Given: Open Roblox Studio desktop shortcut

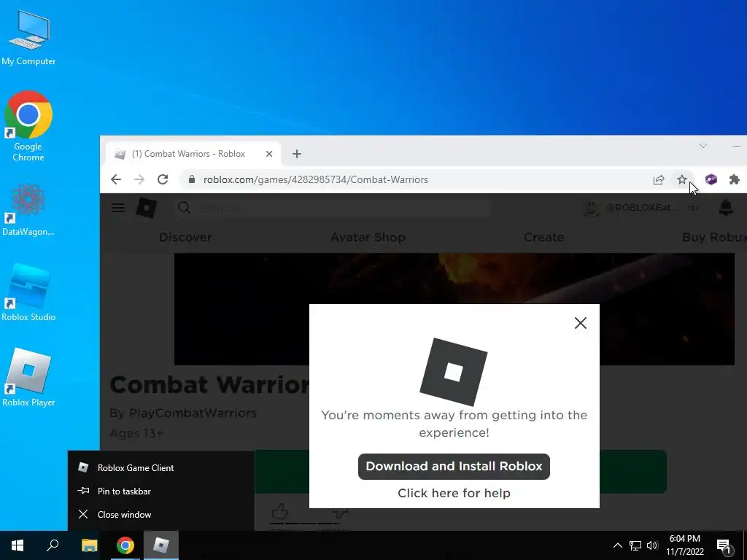Looking at the screenshot, I should (x=28, y=293).
